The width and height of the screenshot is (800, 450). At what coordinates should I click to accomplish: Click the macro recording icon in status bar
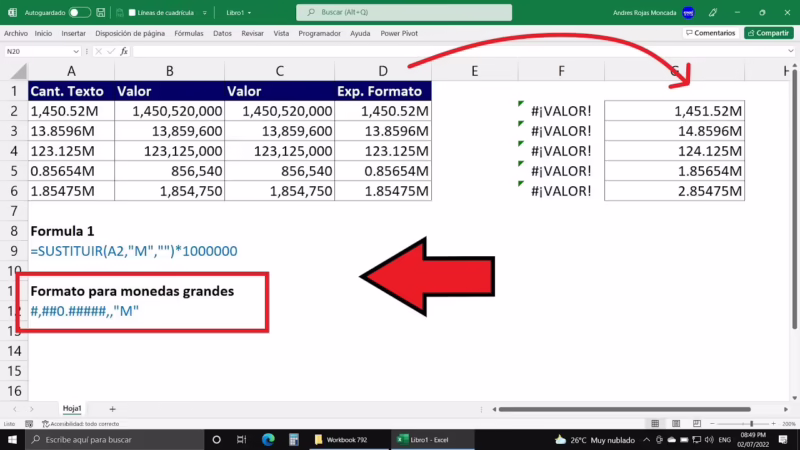(29, 424)
